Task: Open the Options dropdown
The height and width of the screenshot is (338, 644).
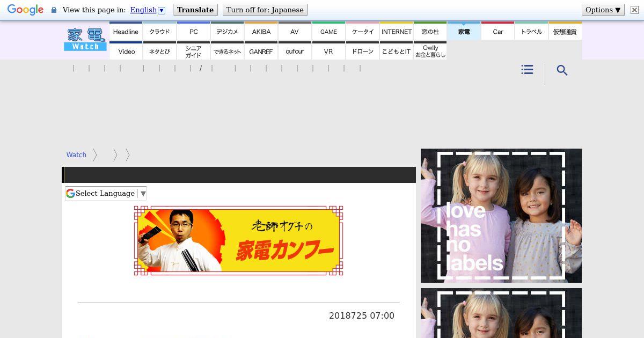Action: pos(603,10)
